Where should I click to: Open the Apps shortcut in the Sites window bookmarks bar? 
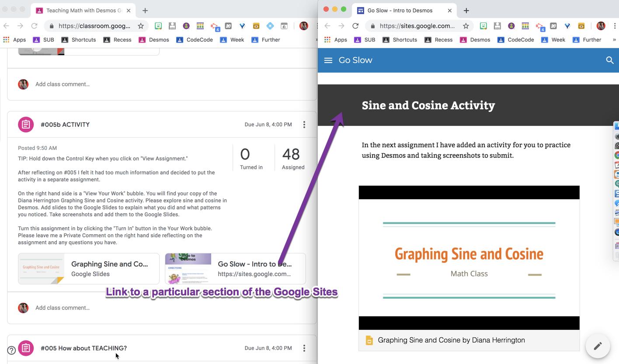336,40
